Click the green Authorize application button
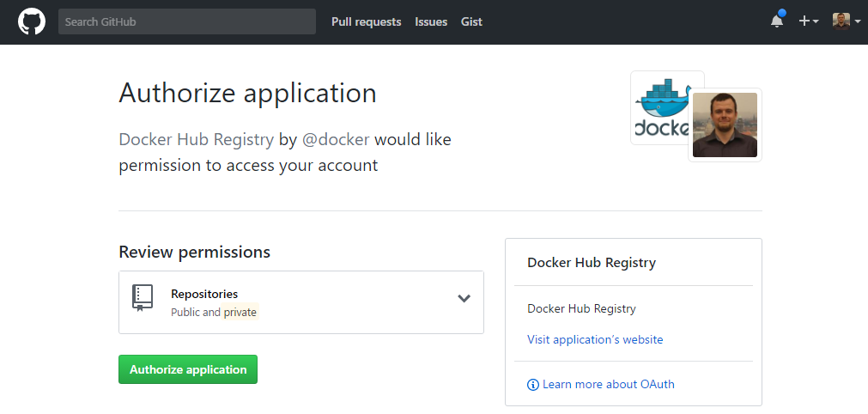 click(188, 369)
